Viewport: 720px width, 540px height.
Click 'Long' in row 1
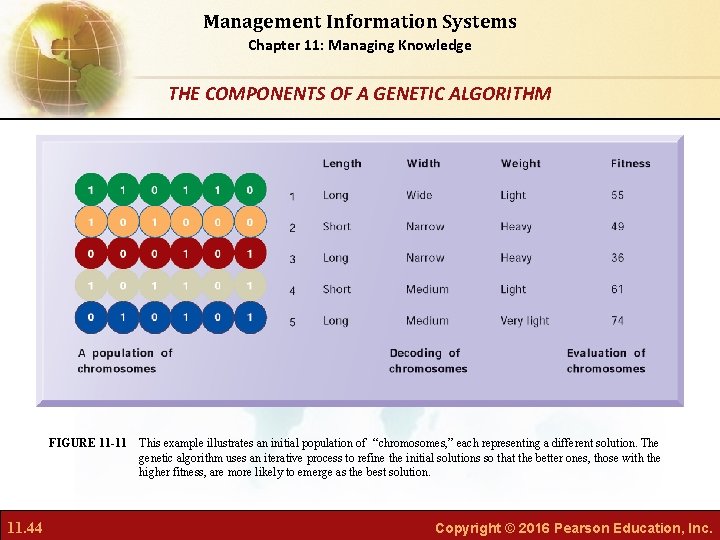336,195
